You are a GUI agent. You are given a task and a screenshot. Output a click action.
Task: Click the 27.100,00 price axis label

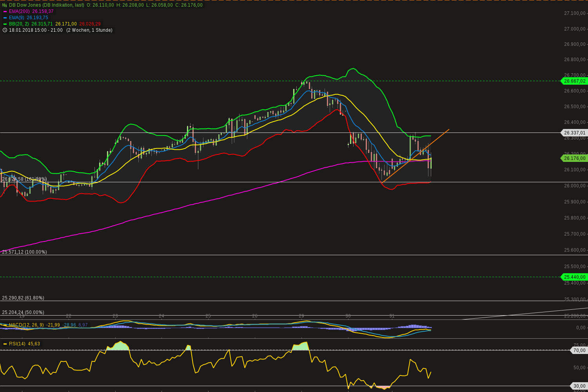pyautogui.click(x=575, y=13)
